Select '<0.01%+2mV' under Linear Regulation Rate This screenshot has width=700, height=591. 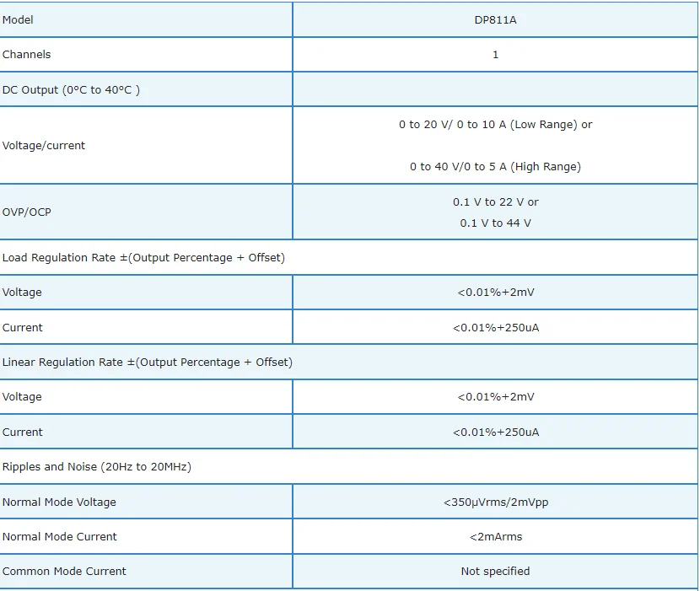coord(496,397)
